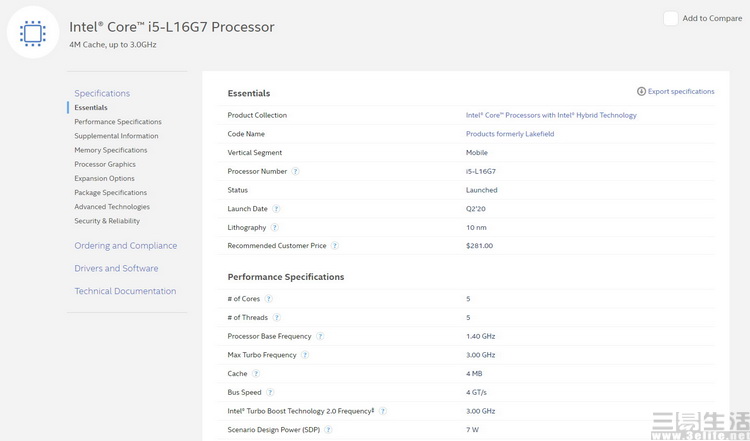Click the i5-L16G7 processor number value
Image resolution: width=750 pixels, height=441 pixels.
[481, 171]
